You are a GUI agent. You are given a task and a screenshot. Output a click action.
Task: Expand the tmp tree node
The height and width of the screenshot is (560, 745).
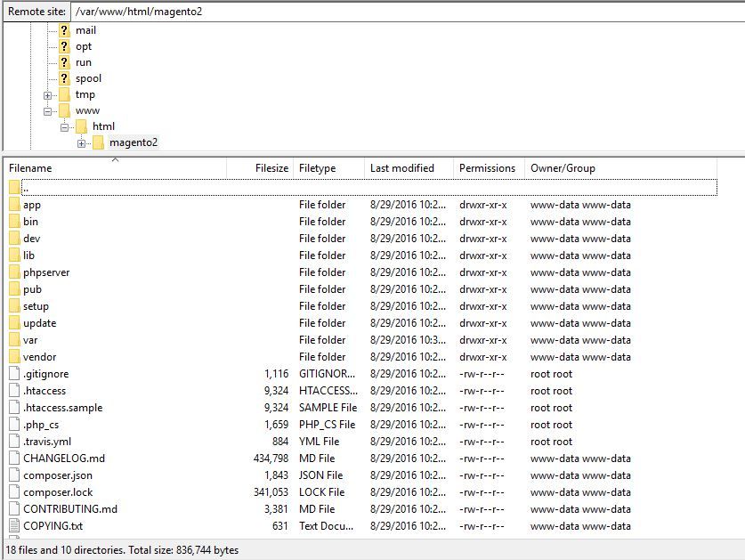(x=48, y=95)
